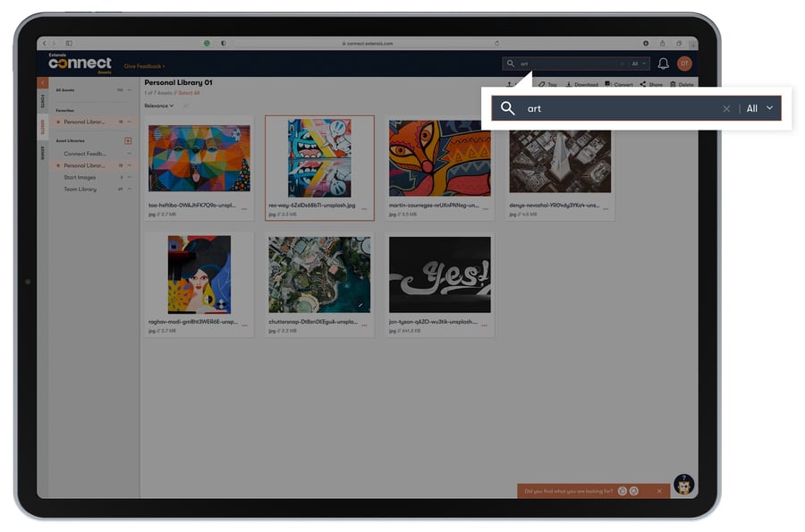805x532 pixels.
Task: Click the browser share icon
Action: point(662,44)
